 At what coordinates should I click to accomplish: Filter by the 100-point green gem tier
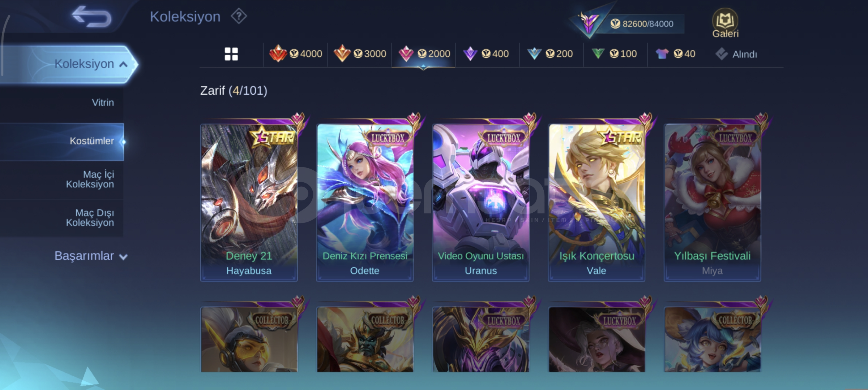pos(614,54)
